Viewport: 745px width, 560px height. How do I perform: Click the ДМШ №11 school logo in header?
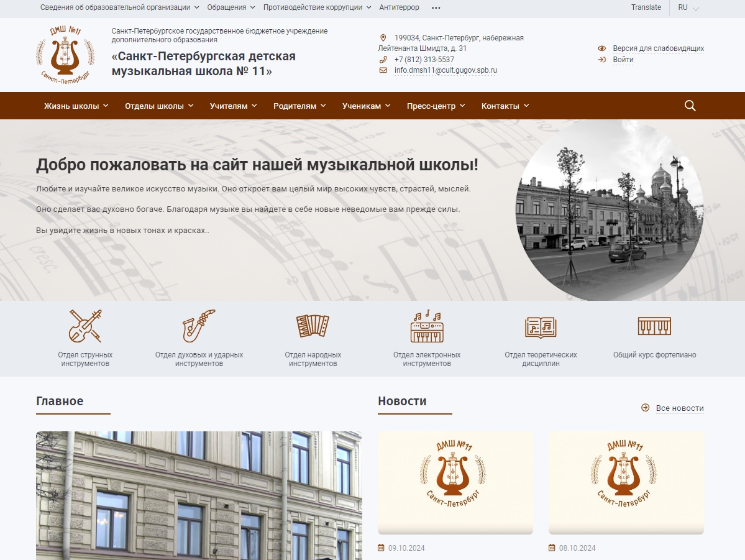65,54
